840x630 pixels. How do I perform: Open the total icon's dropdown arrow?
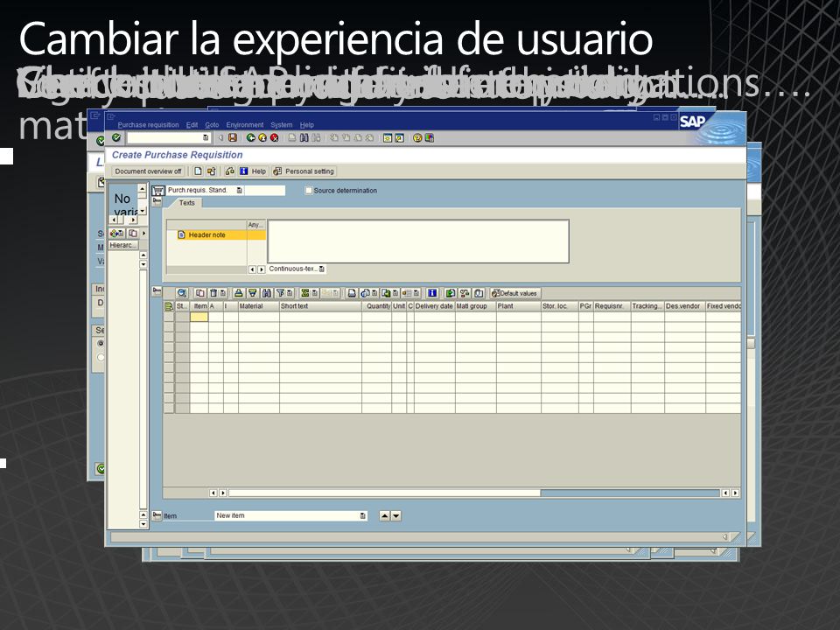pyautogui.click(x=315, y=293)
